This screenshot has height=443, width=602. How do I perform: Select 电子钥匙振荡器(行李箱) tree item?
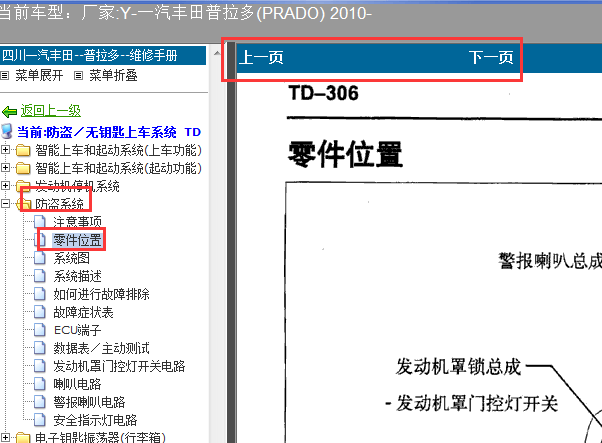(x=100, y=438)
